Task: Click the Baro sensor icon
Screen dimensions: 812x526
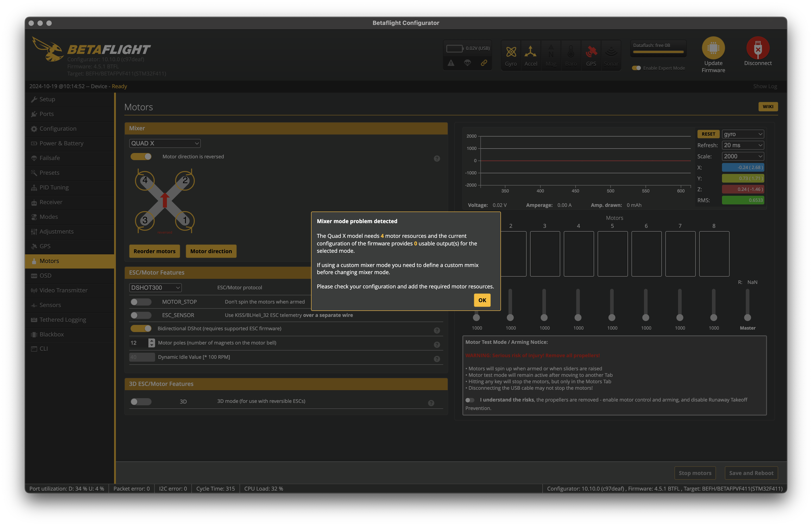Action: pyautogui.click(x=571, y=52)
